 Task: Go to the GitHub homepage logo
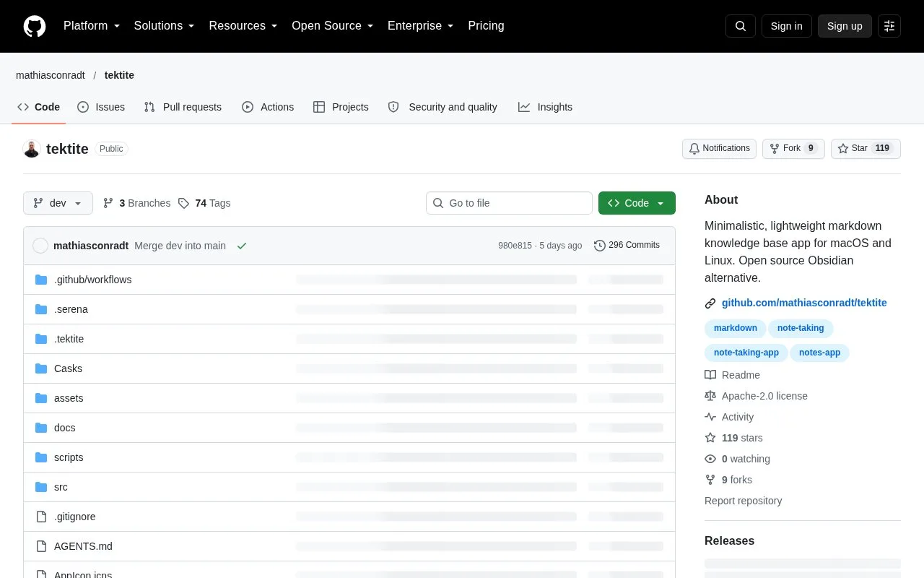click(x=35, y=26)
